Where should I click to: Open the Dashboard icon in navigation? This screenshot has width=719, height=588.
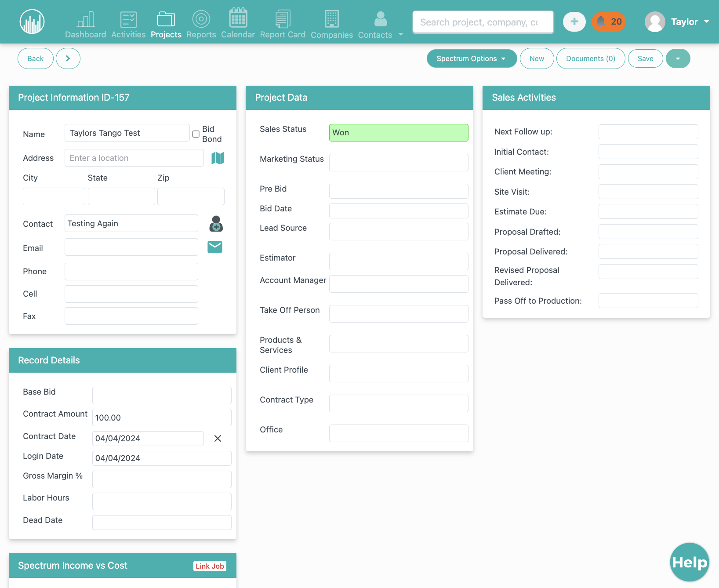click(86, 19)
